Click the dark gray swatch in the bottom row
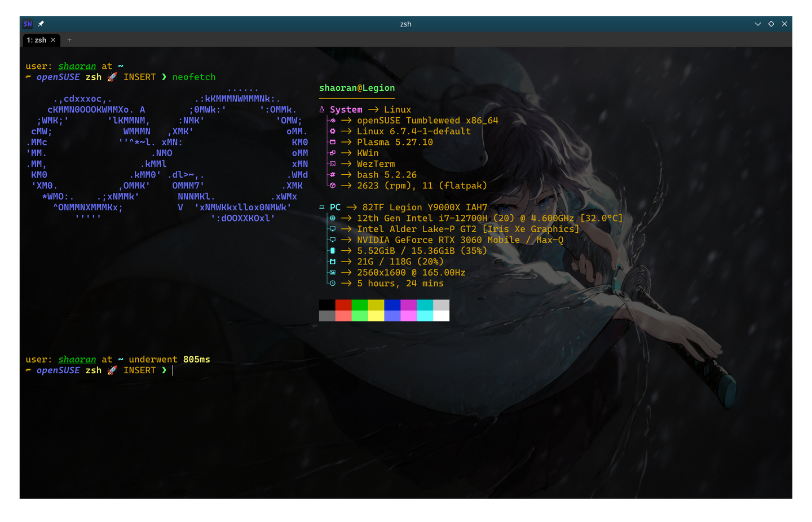Viewport: 812px width, 522px height. pos(327,316)
